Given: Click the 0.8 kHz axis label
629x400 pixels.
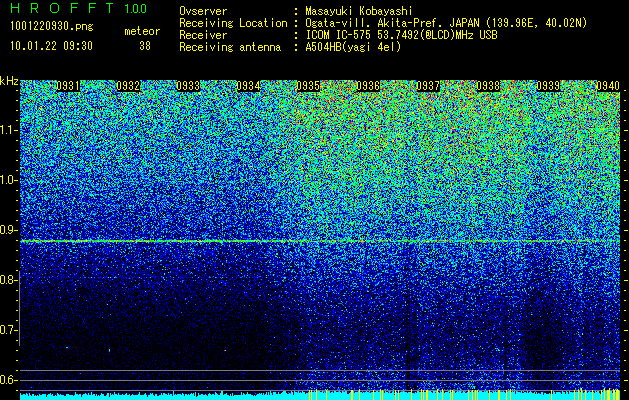Looking at the screenshot, I should [8, 280].
